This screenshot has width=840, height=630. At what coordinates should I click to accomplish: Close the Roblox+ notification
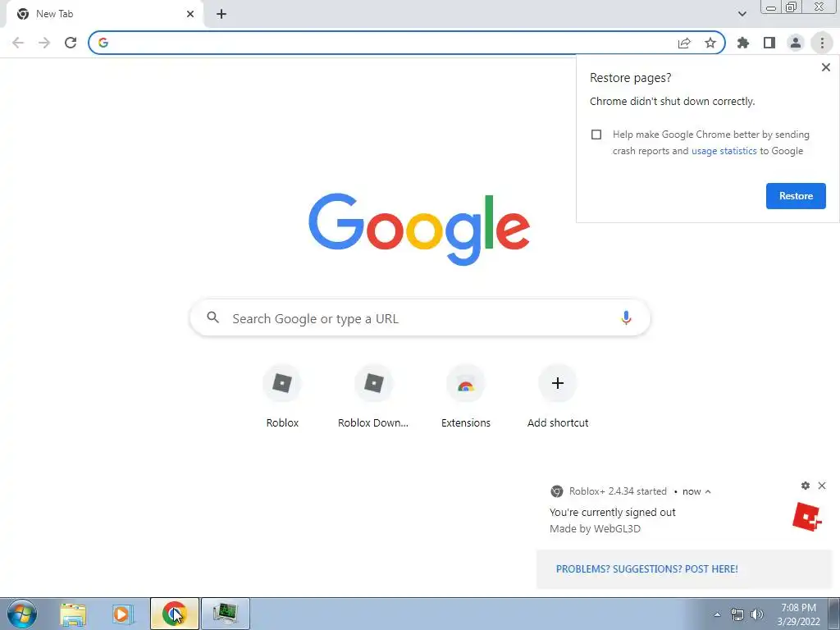click(822, 486)
